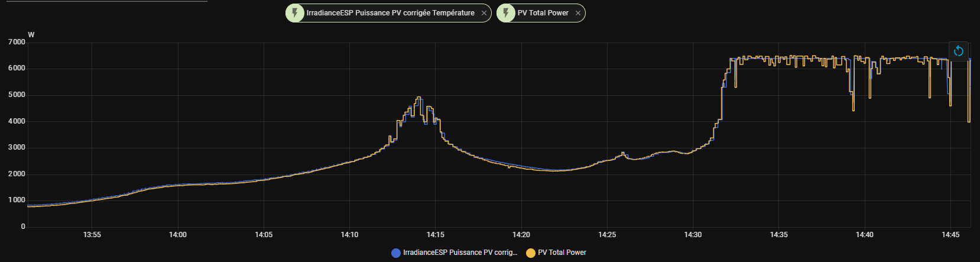Click the blue legend color dot
Viewport: 980px width, 262px height.
point(396,253)
